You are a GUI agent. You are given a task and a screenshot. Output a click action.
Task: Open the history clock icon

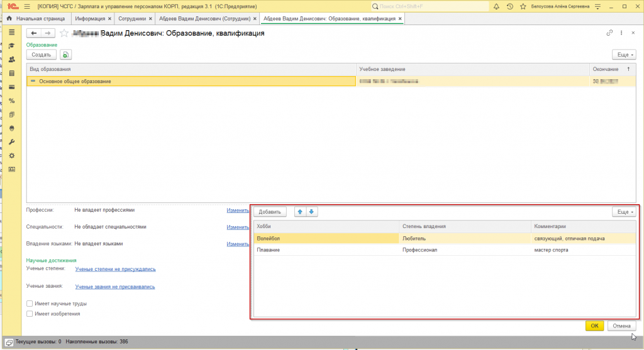pos(509,6)
